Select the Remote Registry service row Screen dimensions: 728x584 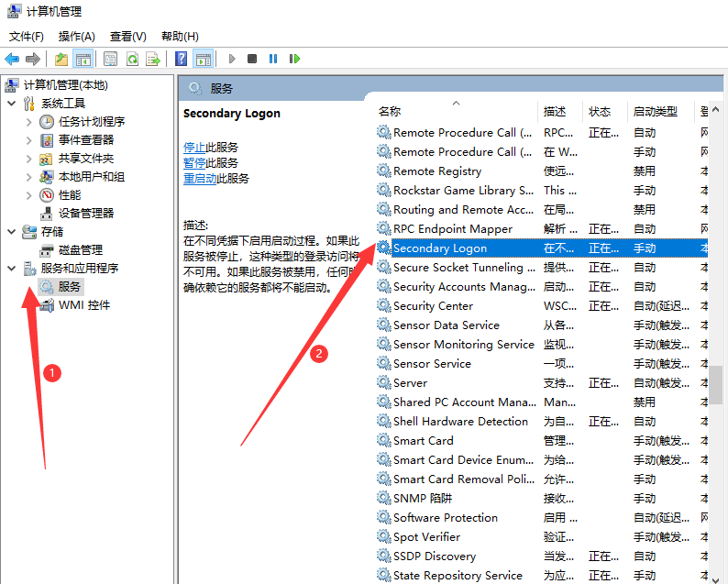[437, 171]
